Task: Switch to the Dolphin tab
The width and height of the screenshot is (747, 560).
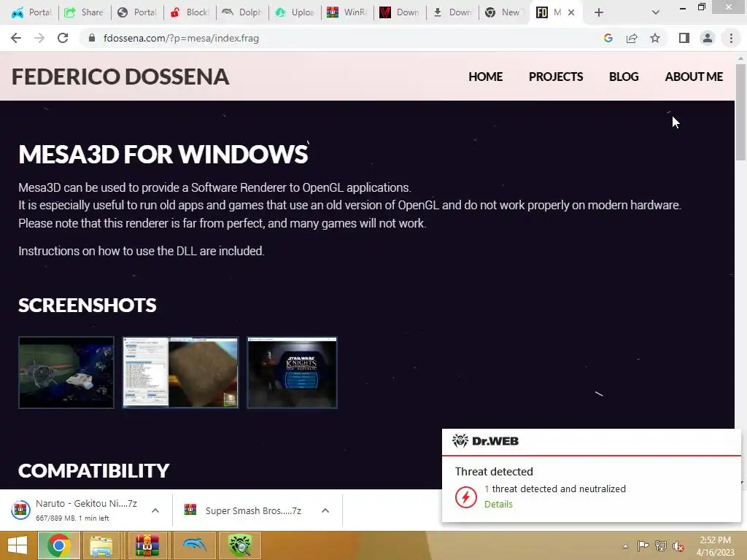Action: 242,12
